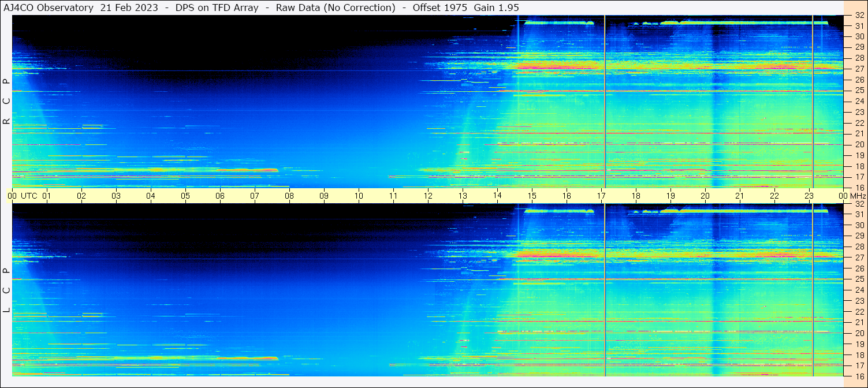Viewport: 868px width, 388px height.
Task: Click the 13 hour tick label
Action: pos(463,196)
